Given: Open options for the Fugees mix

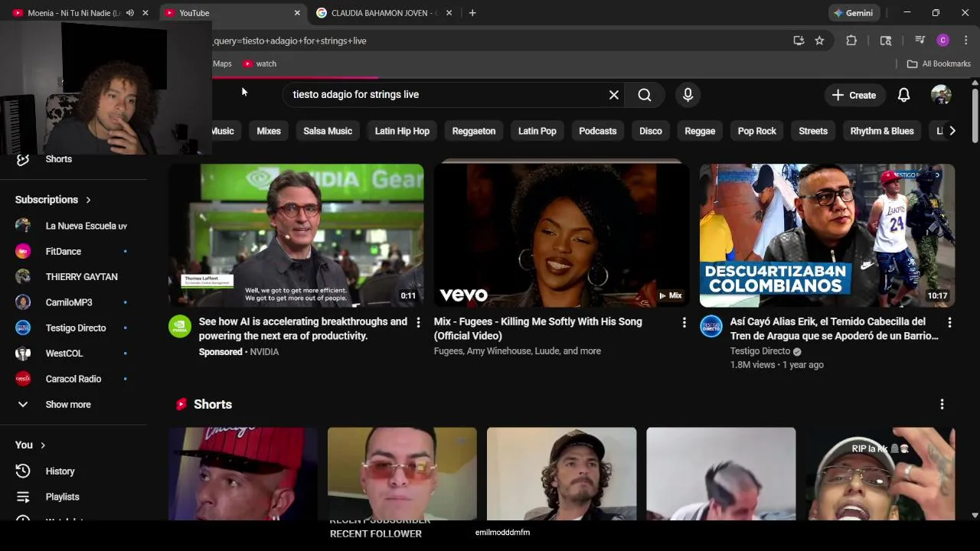Looking at the screenshot, I should [684, 323].
